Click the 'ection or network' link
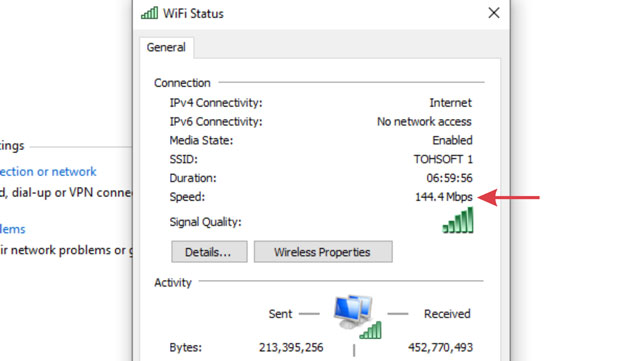640x361 pixels. 48,172
